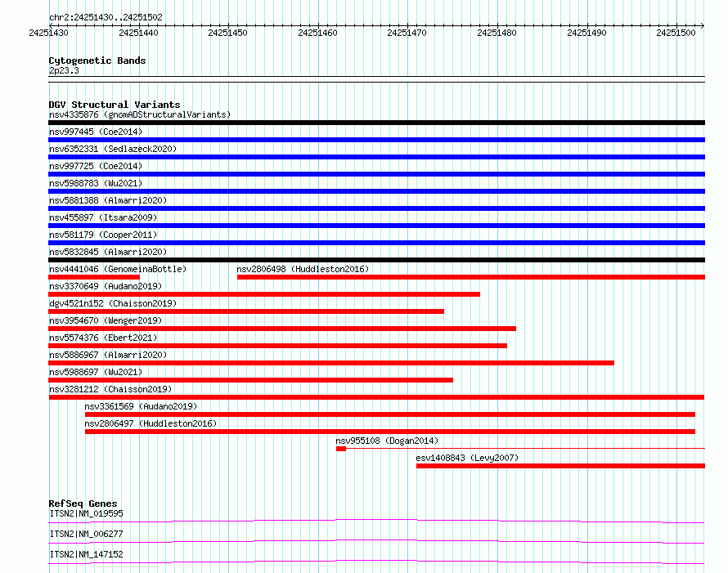Open variant nsv5832845 (Almarri2020)
The image size is (728, 573).
tap(108, 252)
